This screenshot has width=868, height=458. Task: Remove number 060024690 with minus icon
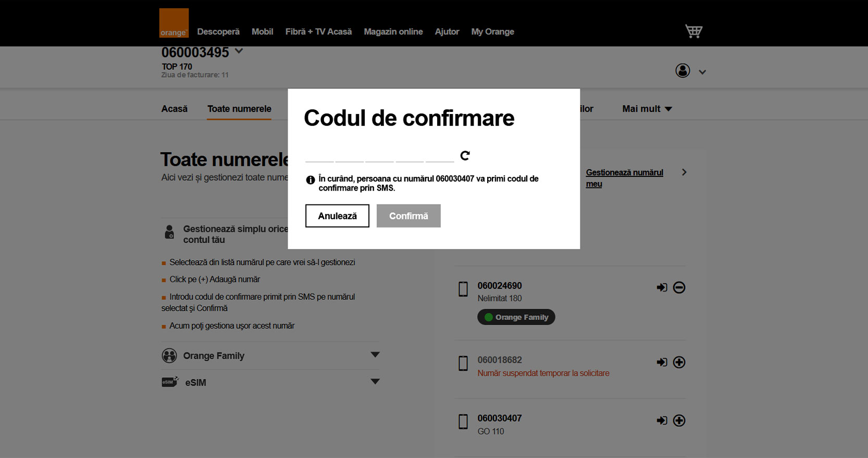[x=679, y=287]
